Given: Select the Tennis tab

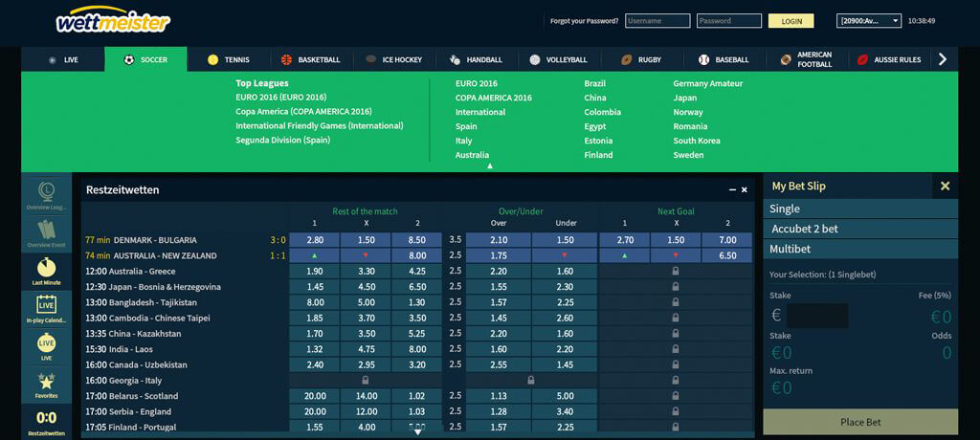Looking at the screenshot, I should [228, 59].
